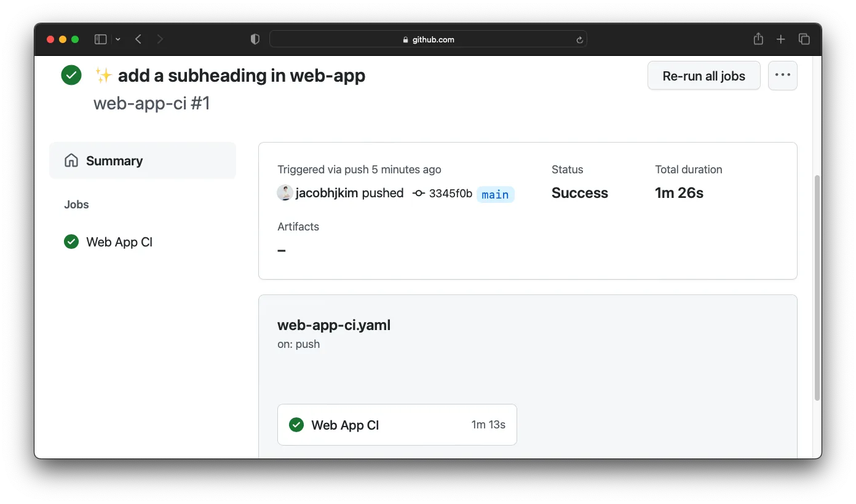Viewport: 856px width, 504px height.
Task: Click the privacy shield icon in Safari toolbar
Action: point(255,39)
